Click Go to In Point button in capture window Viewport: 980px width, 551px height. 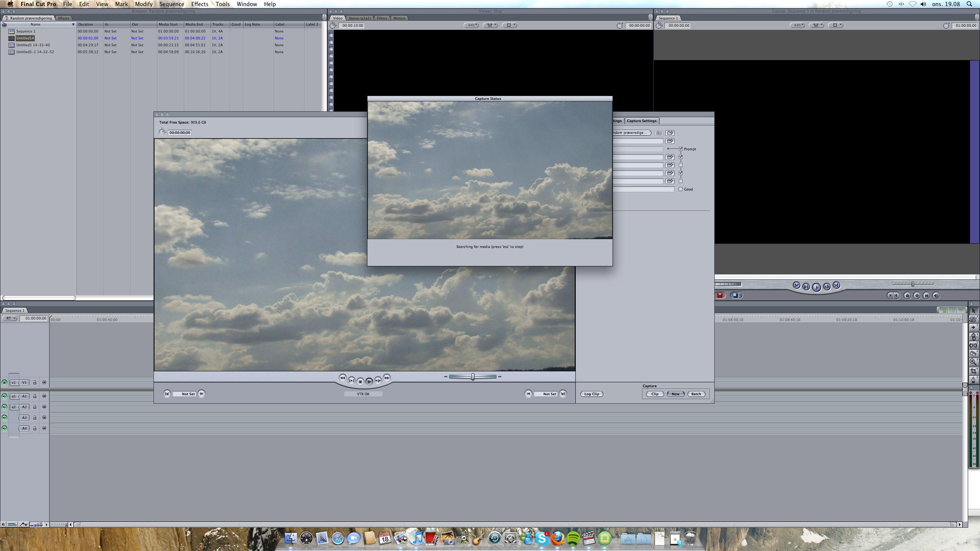167,393
